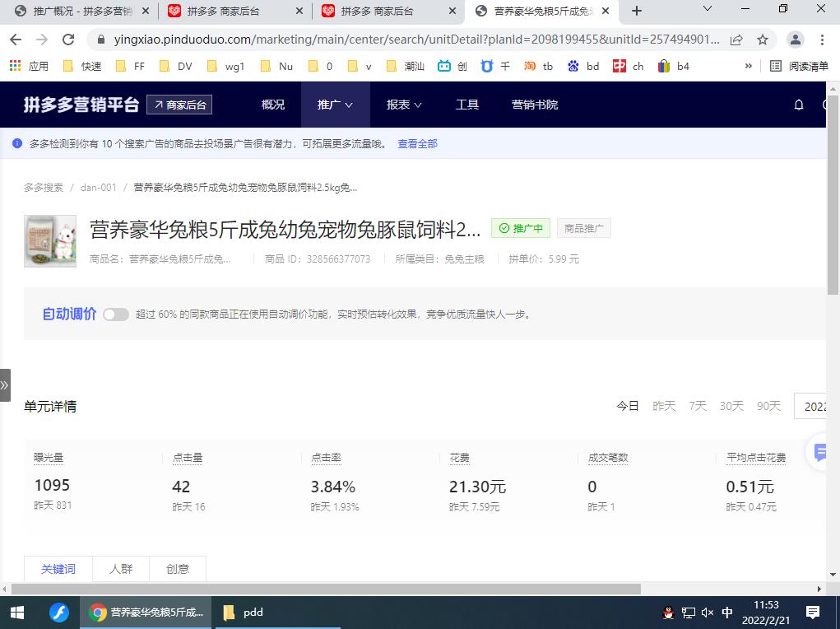Open the Windows Start menu
The width and height of the screenshot is (840, 629).
tap(17, 613)
